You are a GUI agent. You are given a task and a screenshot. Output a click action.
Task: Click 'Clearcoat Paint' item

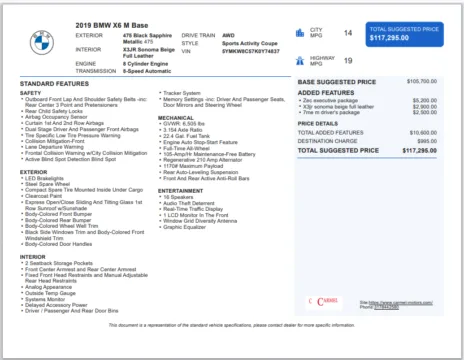[x=43, y=196]
